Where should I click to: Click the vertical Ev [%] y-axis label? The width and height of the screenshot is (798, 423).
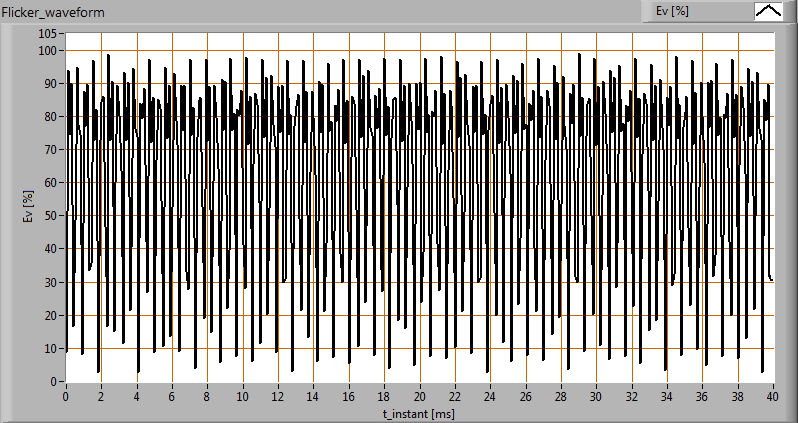tap(28, 207)
